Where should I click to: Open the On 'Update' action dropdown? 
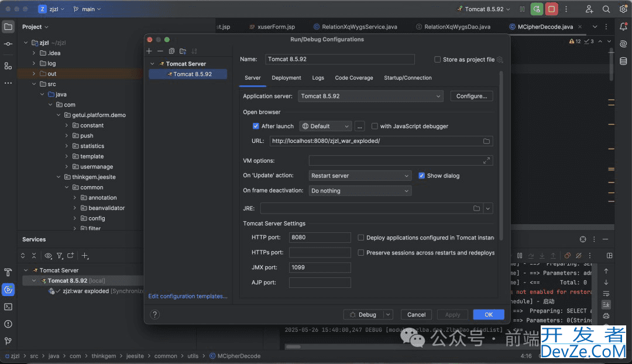(x=360, y=176)
